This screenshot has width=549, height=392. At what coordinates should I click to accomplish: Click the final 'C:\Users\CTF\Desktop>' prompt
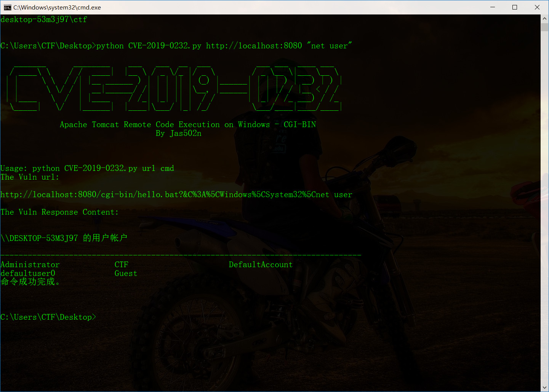point(48,317)
